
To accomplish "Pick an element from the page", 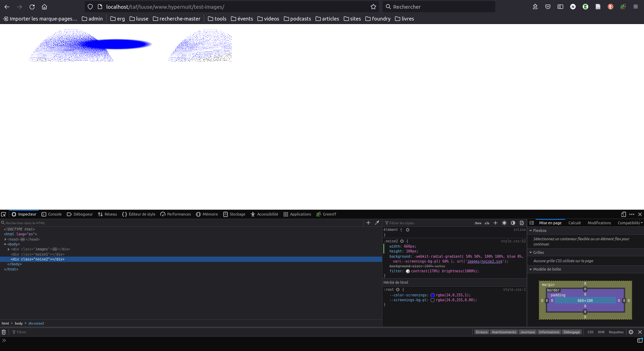I will tap(3, 214).
